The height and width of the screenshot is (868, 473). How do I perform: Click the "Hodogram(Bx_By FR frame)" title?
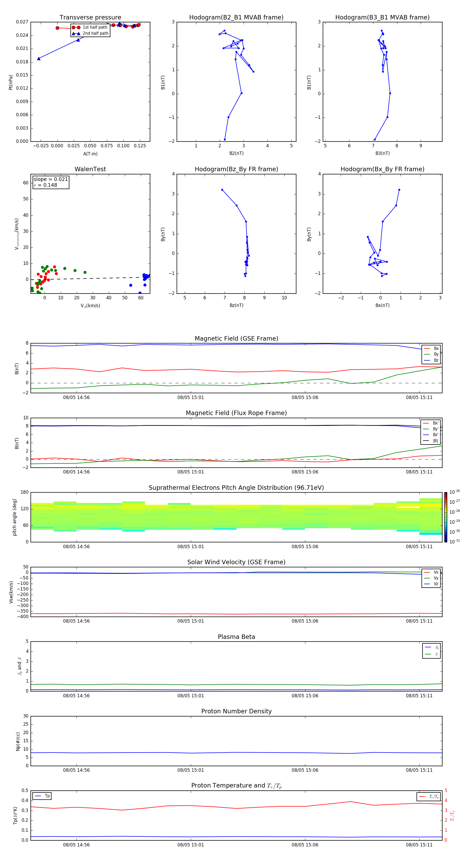382,169
